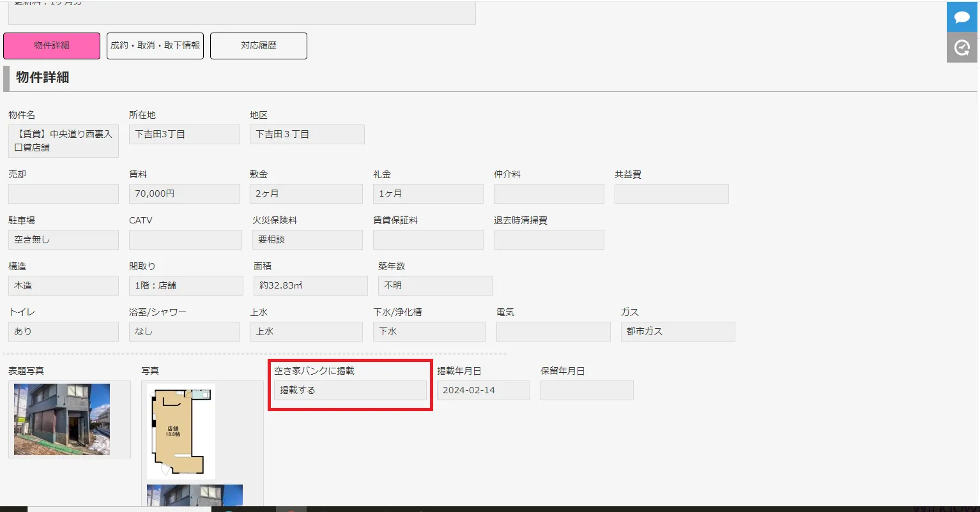This screenshot has width=980, height=512.
Task: Click the 駐車場 field showing 空き無し
Action: (x=63, y=239)
